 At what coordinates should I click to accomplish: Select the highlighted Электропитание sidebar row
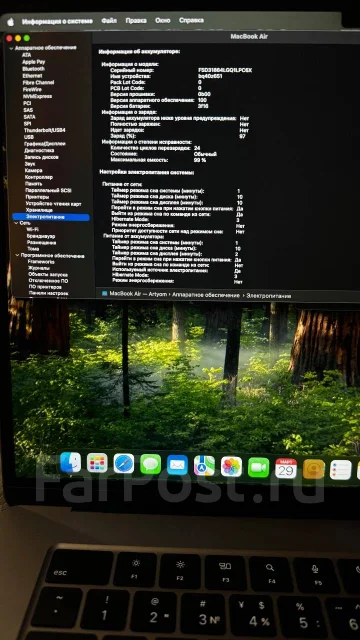[x=51, y=217]
